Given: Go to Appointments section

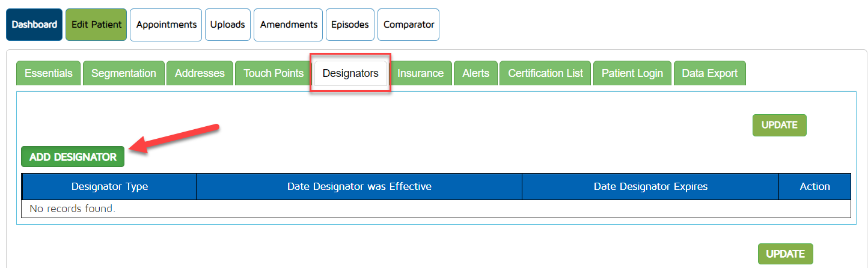Looking at the screenshot, I should tap(166, 25).
